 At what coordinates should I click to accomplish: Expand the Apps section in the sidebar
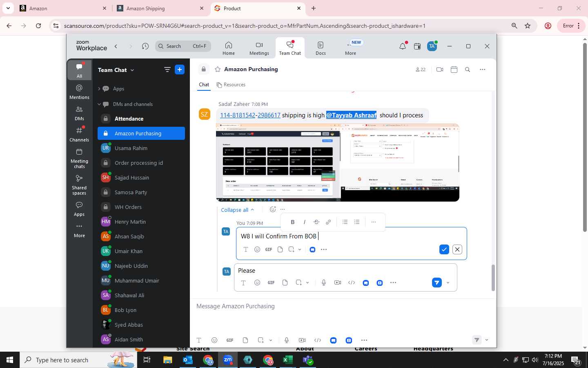pos(99,89)
